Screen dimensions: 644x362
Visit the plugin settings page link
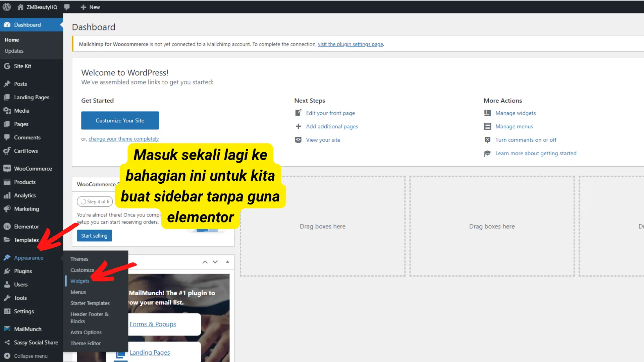point(351,44)
